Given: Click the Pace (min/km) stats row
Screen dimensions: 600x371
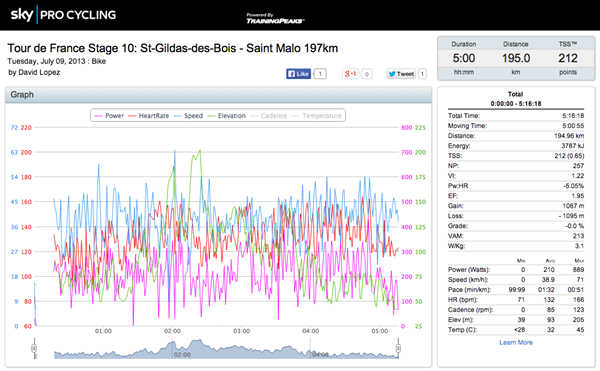Looking at the screenshot, I should pyautogui.click(x=516, y=290).
